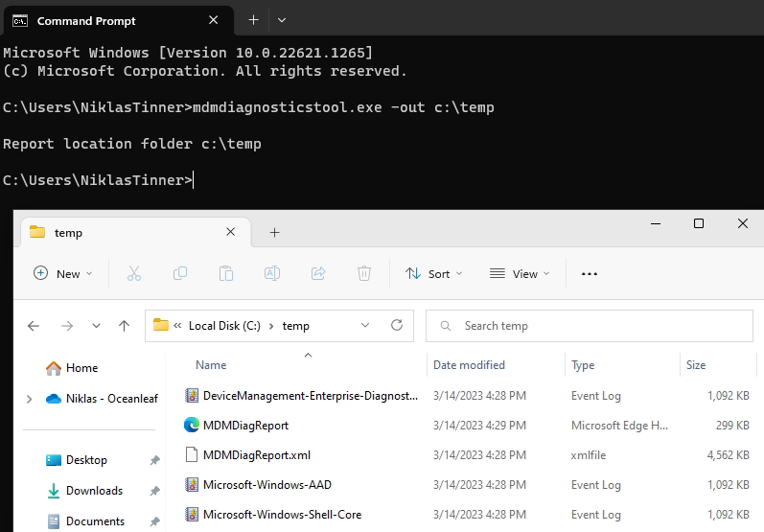Viewport: 764px width, 532px height.
Task: Click the pin icon next to Documents
Action: [155, 521]
